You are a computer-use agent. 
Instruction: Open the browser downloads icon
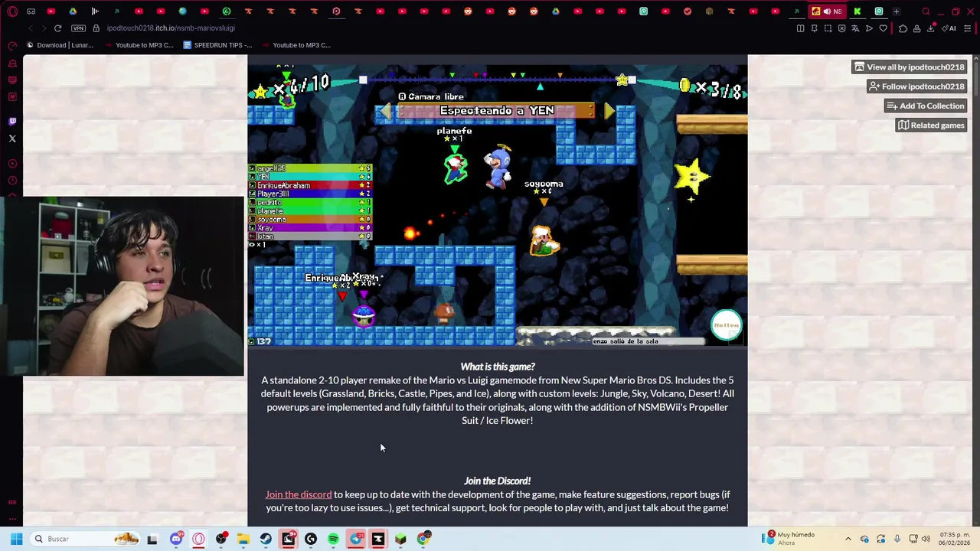click(931, 28)
